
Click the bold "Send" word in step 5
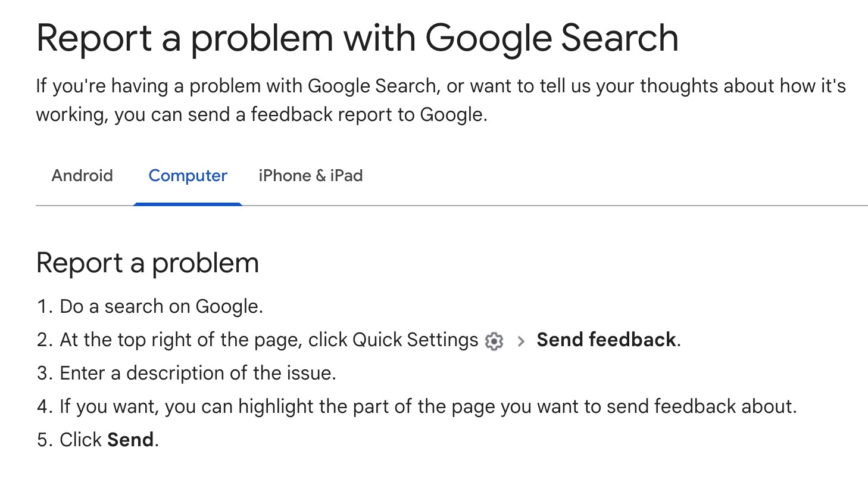(x=130, y=440)
